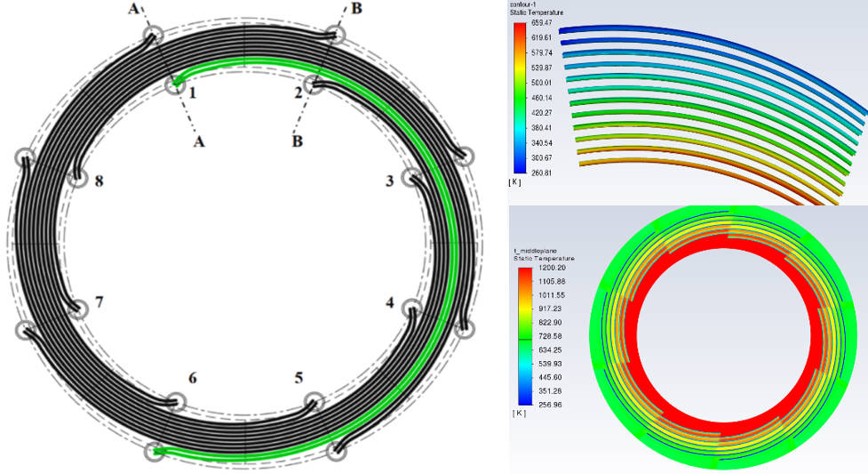Select the number 3 label
This screenshot has width=868, height=474.
click(x=388, y=182)
